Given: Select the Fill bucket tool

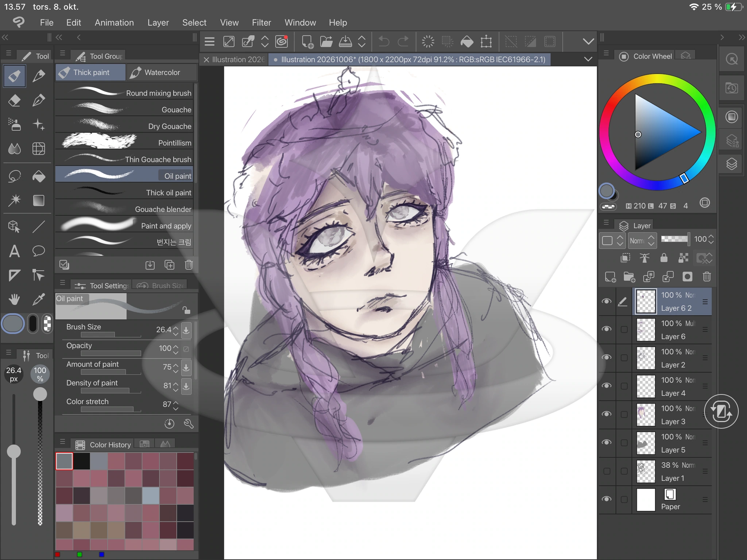Looking at the screenshot, I should click(39, 176).
